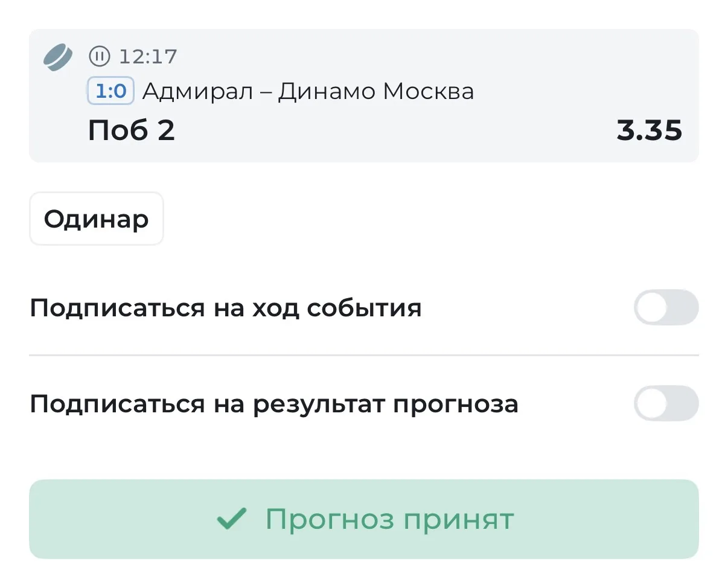
Task: Click the Подписаться на результат прогноза label
Action: 274,403
